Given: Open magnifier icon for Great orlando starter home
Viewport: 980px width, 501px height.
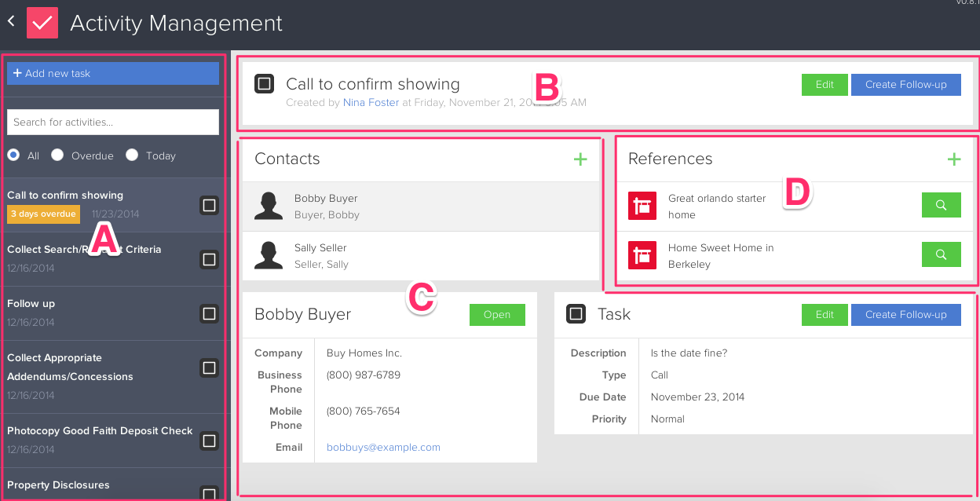Looking at the screenshot, I should pyautogui.click(x=941, y=205).
